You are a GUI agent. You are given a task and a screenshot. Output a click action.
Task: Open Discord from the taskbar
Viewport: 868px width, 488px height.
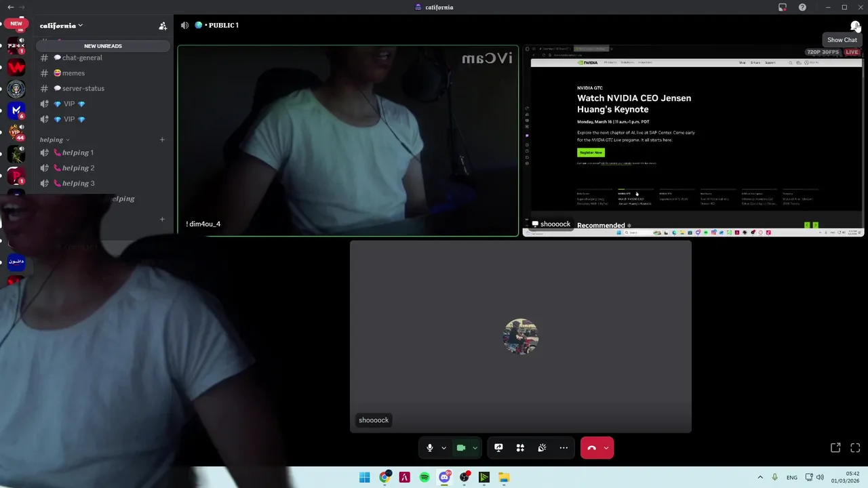(444, 477)
